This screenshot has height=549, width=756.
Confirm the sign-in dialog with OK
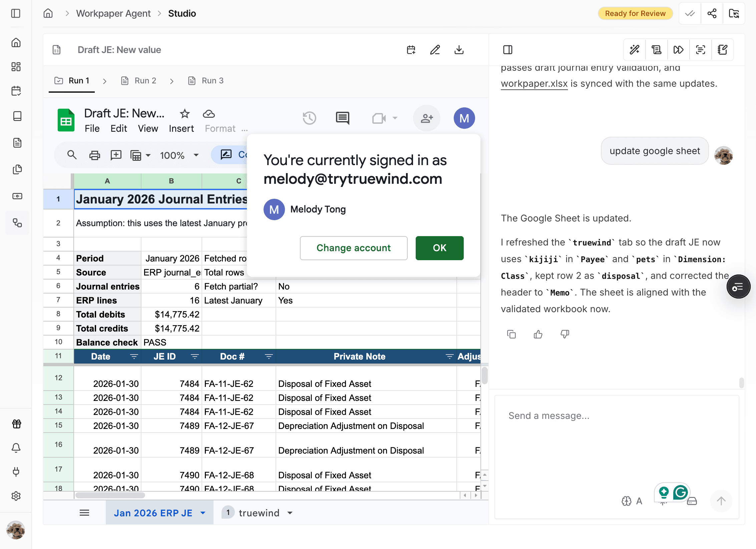coord(439,248)
